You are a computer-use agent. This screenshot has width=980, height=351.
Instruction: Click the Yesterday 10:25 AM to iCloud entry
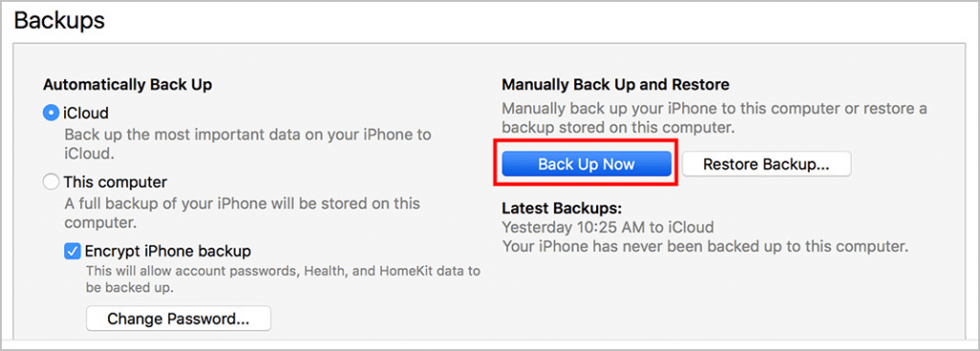click(608, 227)
